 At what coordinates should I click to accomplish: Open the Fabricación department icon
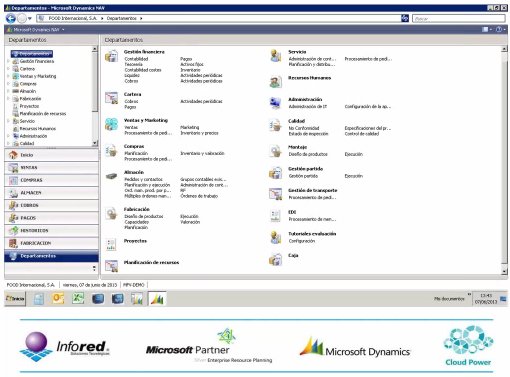click(x=112, y=214)
